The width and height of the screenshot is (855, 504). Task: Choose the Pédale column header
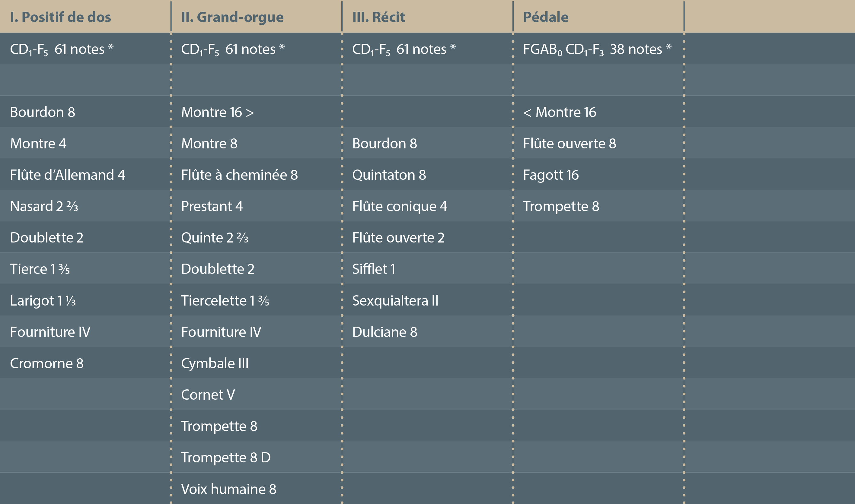(x=545, y=17)
